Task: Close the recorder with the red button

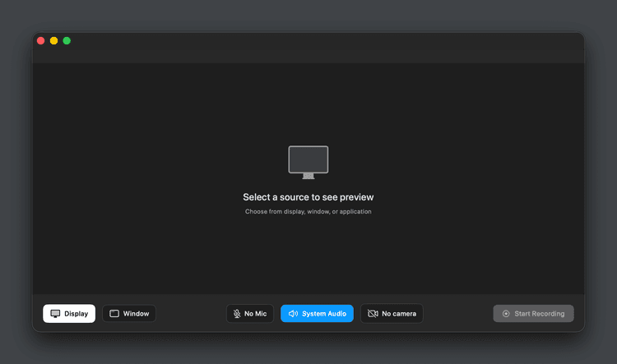Action: [40, 40]
